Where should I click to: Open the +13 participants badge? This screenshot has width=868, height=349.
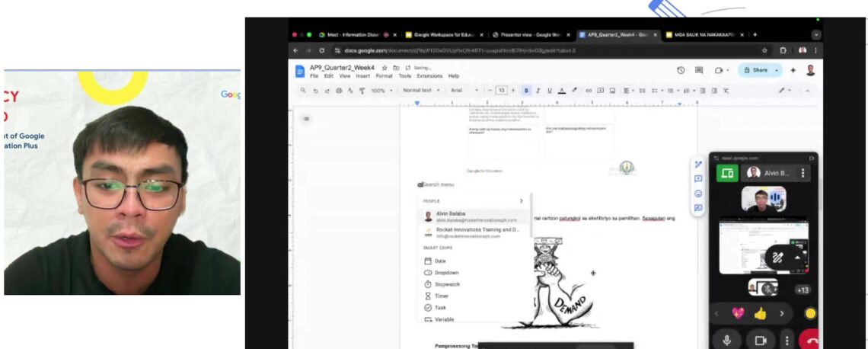tap(803, 290)
